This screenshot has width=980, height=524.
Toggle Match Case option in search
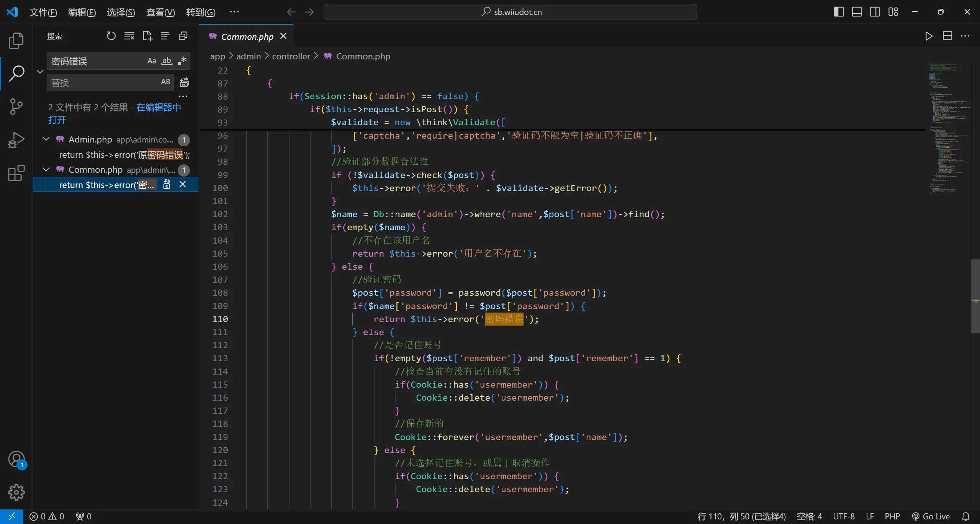152,61
